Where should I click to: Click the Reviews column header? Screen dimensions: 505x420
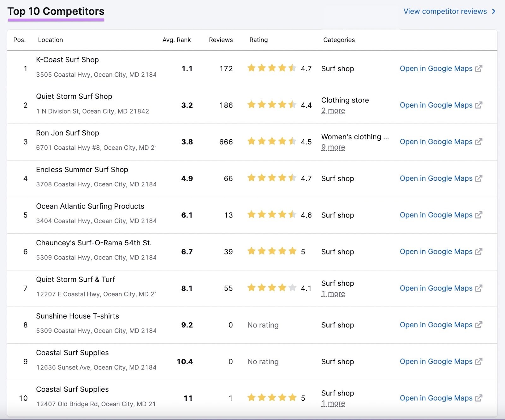[221, 40]
